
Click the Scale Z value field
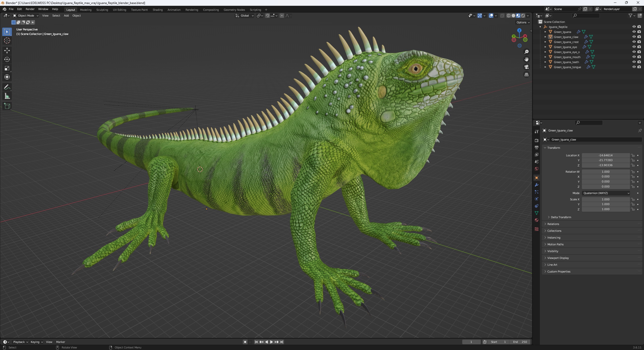tap(605, 209)
